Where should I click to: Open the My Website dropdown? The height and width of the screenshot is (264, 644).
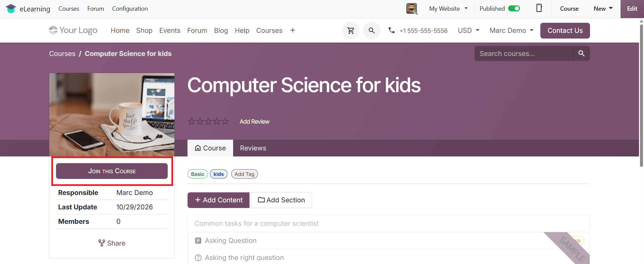(448, 9)
